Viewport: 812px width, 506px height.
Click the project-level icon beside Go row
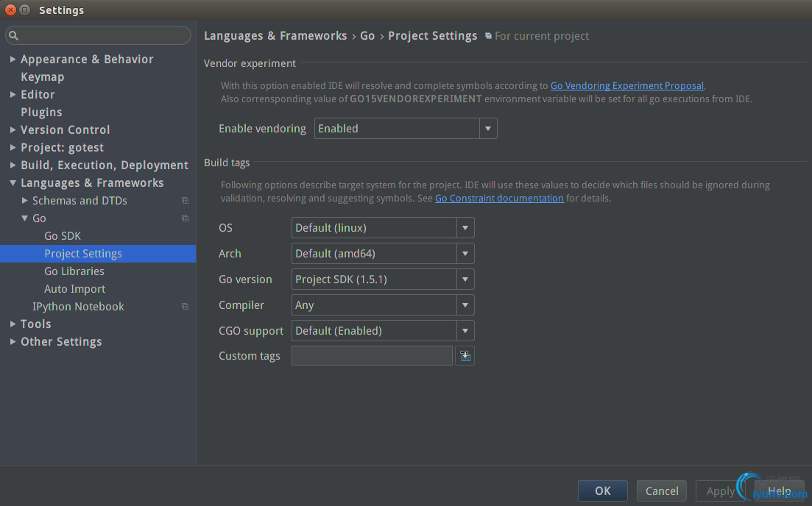(x=185, y=218)
